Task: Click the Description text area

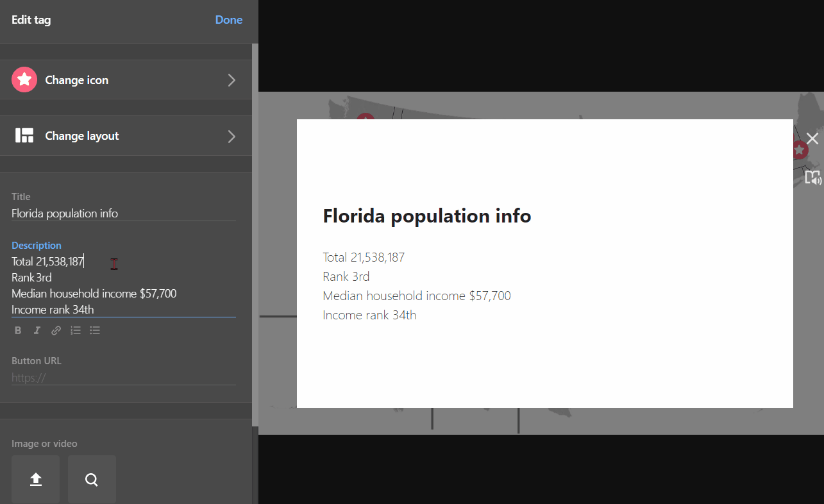Action: 124,285
